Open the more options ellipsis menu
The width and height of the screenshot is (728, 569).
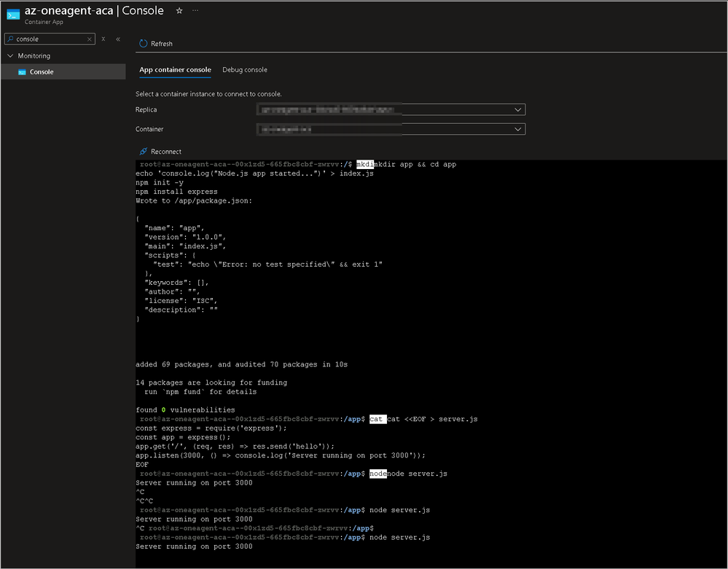(x=195, y=11)
